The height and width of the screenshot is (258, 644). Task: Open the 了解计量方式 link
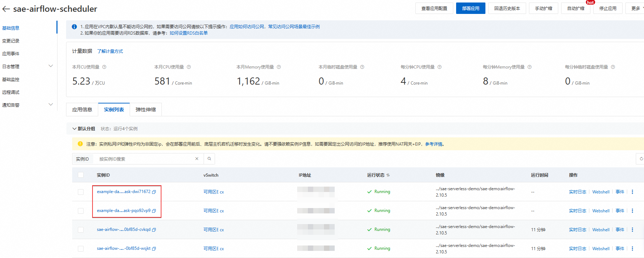(110, 51)
